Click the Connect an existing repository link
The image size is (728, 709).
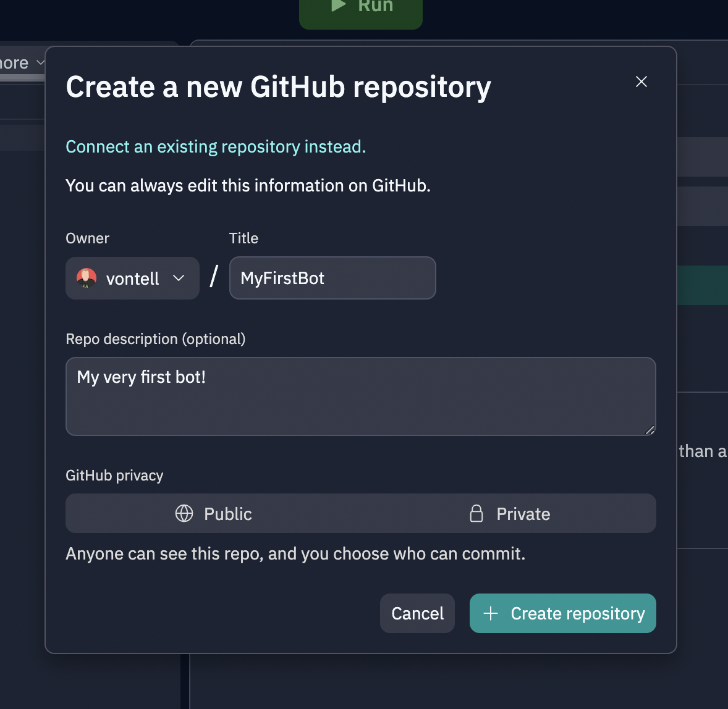(216, 146)
